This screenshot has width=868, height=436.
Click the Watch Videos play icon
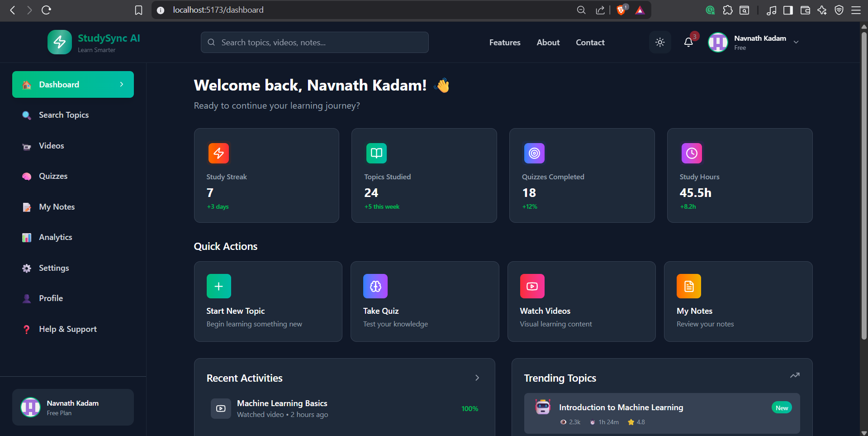tap(532, 286)
